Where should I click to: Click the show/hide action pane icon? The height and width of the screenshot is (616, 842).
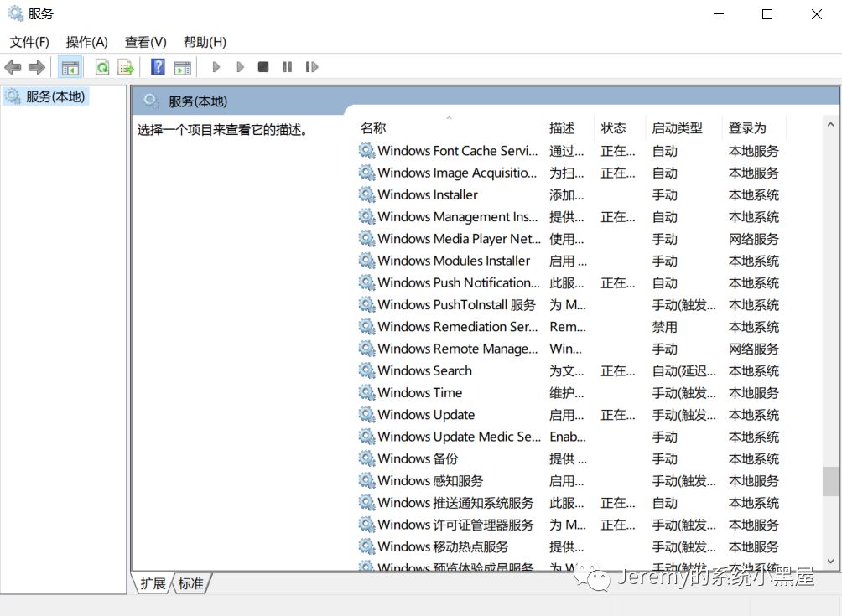(x=183, y=68)
